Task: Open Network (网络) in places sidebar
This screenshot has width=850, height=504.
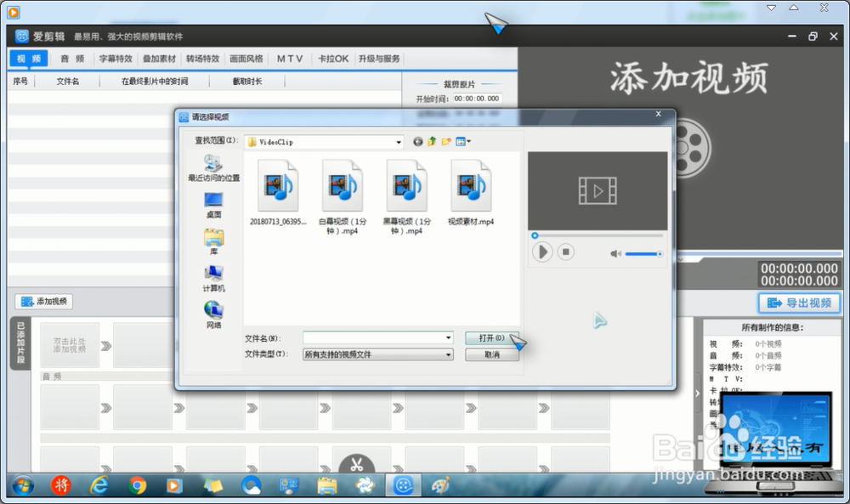Action: pos(213,313)
